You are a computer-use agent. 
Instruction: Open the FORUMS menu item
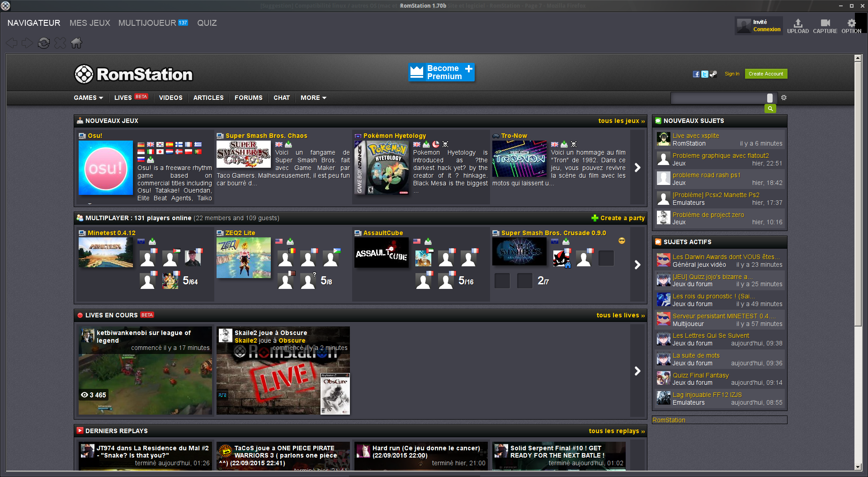(249, 98)
